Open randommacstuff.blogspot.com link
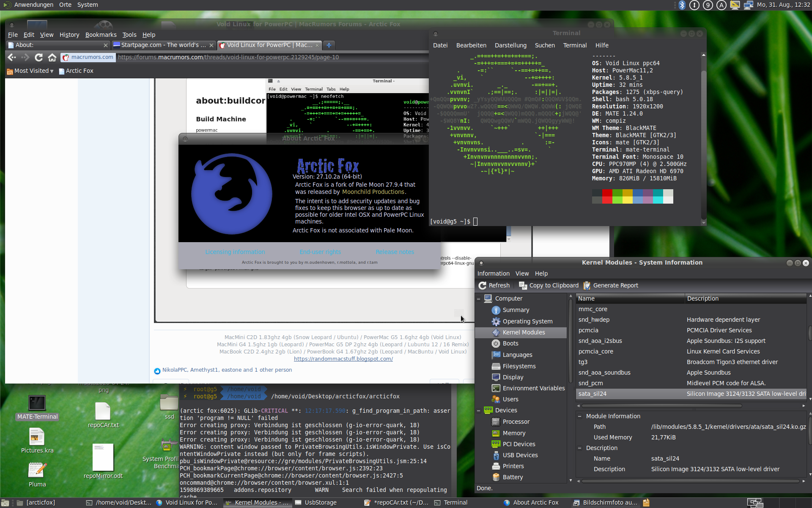Screen dimensions: 812x508 (343, 359)
